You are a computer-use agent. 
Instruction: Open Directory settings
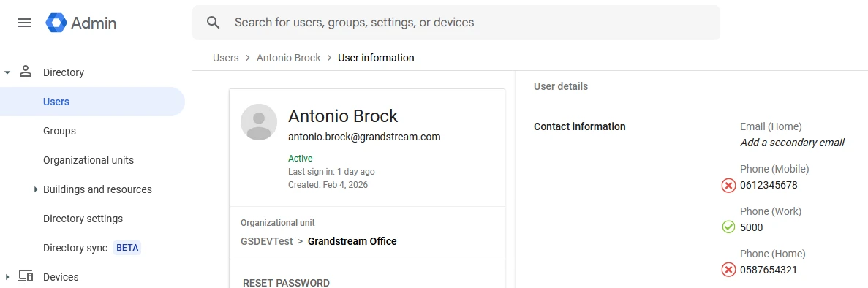[83, 219]
